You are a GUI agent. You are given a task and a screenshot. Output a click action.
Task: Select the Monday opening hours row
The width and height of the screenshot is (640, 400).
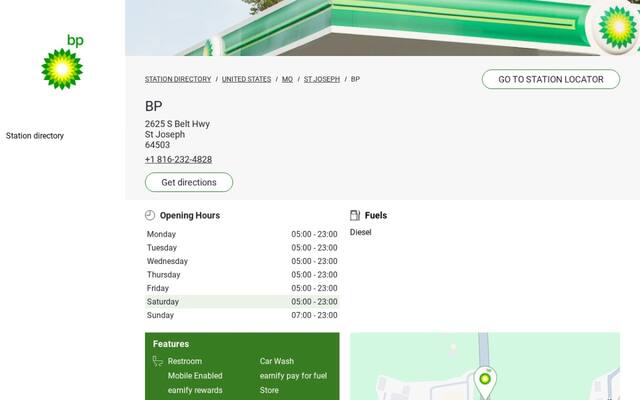coord(242,234)
